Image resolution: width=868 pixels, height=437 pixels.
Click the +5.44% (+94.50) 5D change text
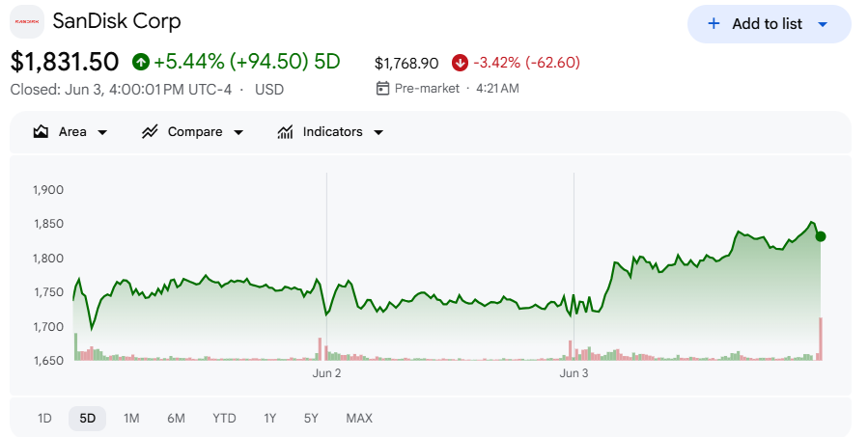247,62
